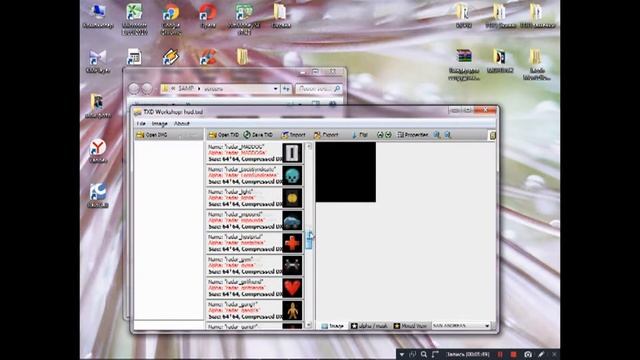Open the Computer desktop icon
This screenshot has width=640, height=360.
point(98,16)
